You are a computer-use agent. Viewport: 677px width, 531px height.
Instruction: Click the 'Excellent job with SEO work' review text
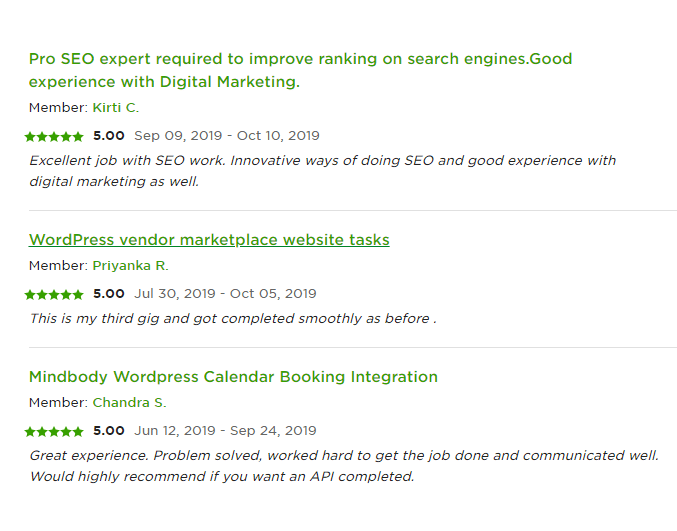click(x=323, y=171)
